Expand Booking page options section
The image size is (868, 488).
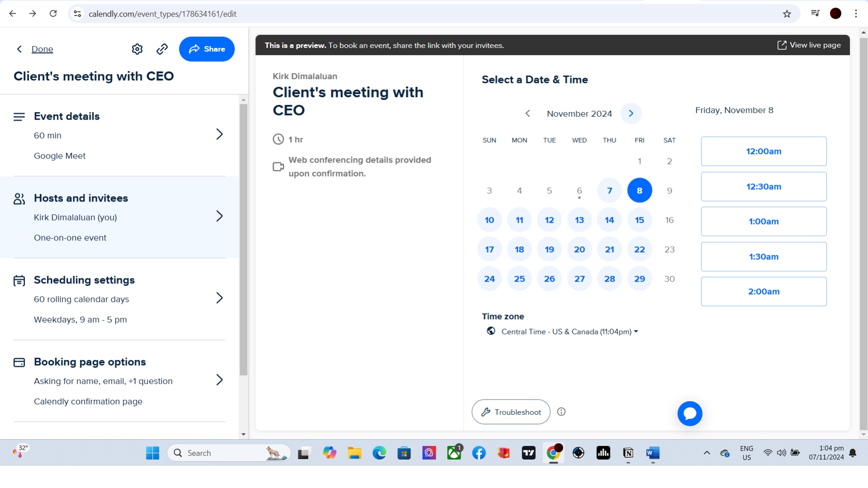[x=219, y=380]
